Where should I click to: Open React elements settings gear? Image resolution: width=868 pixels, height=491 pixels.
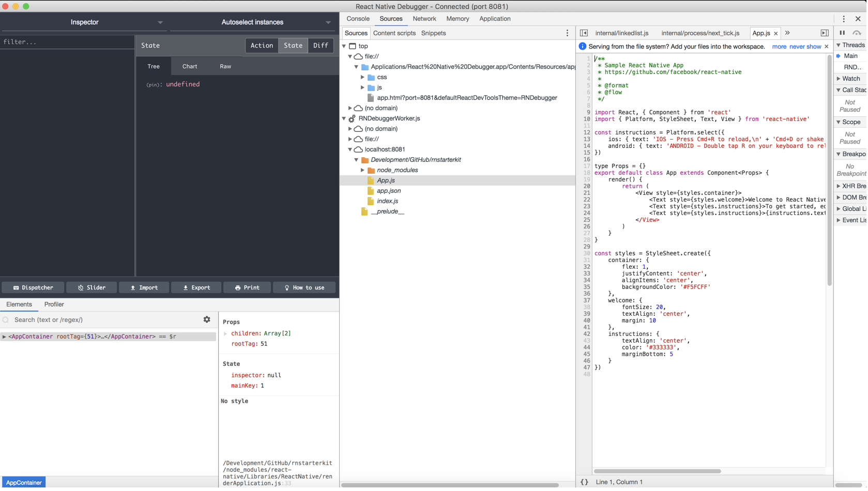point(207,319)
